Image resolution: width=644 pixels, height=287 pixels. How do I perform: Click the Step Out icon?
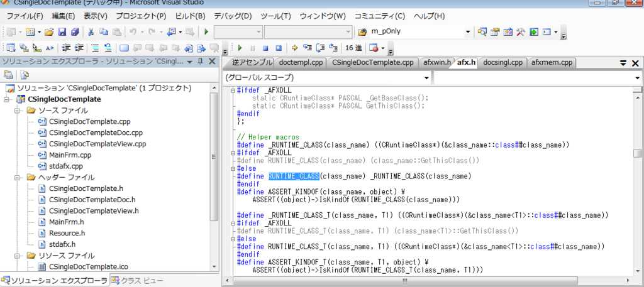[x=333, y=48]
